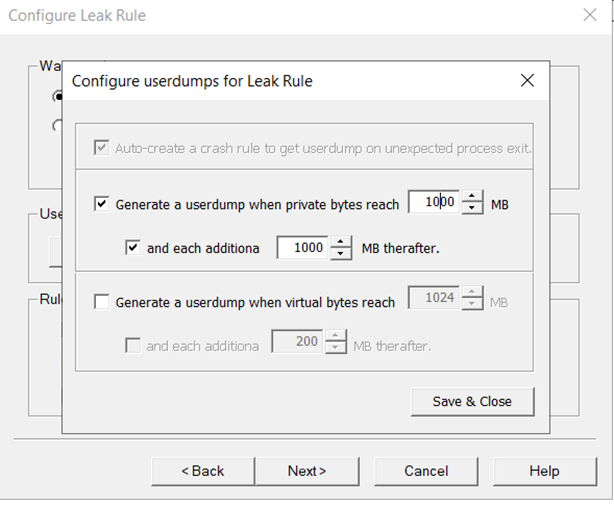Click the additional MB field showing 1000

(x=302, y=247)
